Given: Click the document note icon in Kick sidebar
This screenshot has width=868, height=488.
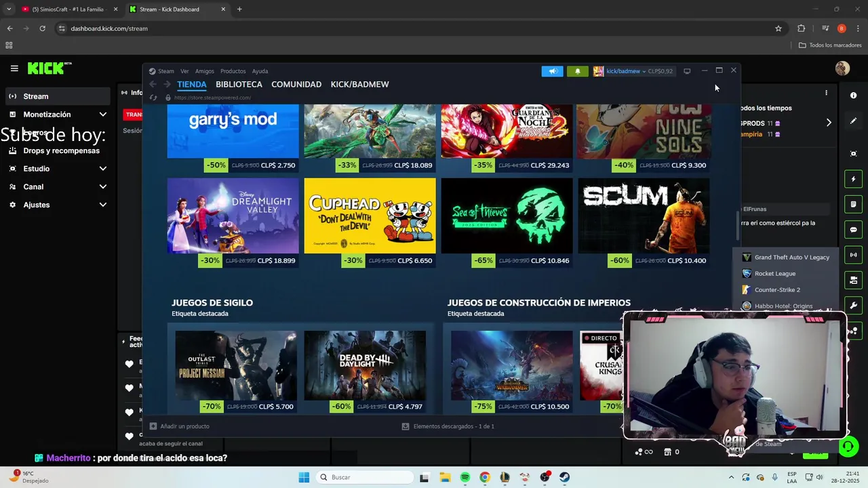Looking at the screenshot, I should 854,204.
